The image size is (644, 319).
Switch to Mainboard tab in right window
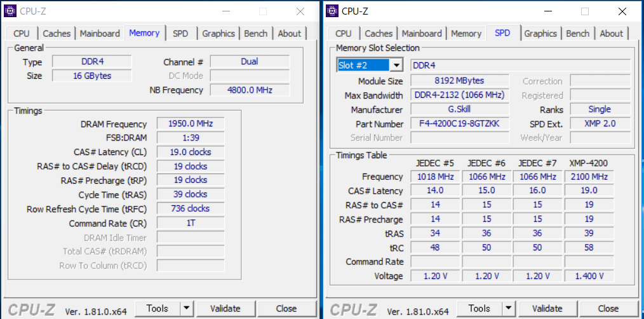click(422, 34)
